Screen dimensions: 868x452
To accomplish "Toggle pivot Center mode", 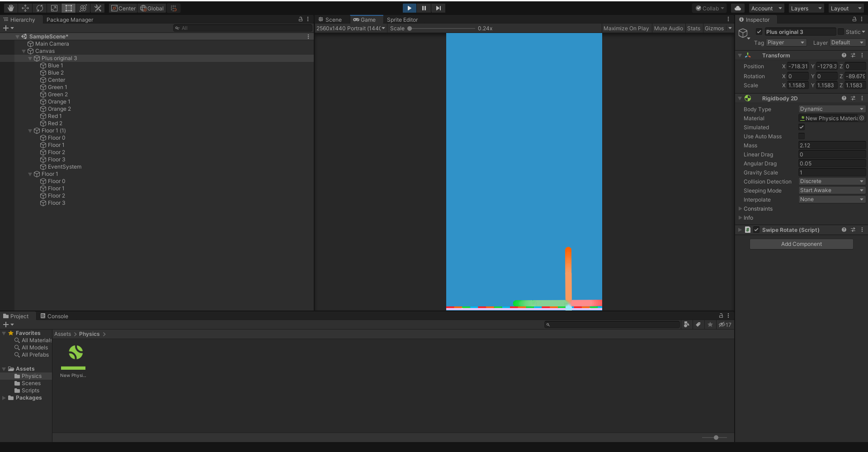I will click(x=123, y=8).
